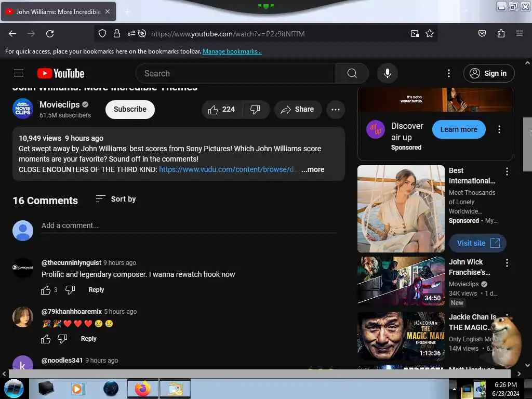Viewport: 532px width, 399px height.
Task: Click the Sign in button
Action: 489,73
